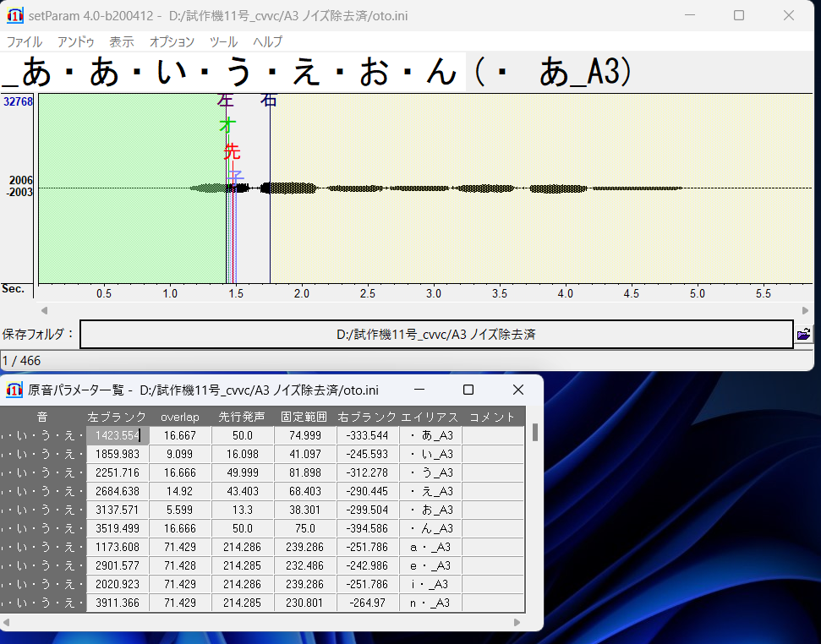This screenshot has height=644, width=821.
Task: Select cell with value 2020.923
Action: click(x=118, y=584)
